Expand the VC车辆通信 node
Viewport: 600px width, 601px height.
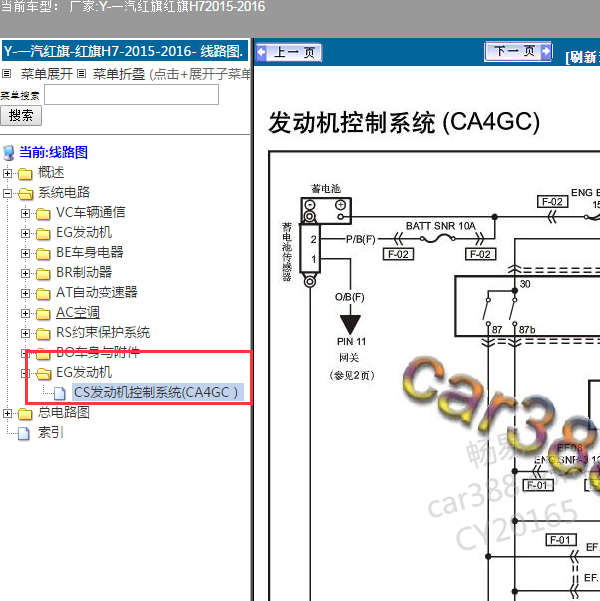[x=25, y=213]
